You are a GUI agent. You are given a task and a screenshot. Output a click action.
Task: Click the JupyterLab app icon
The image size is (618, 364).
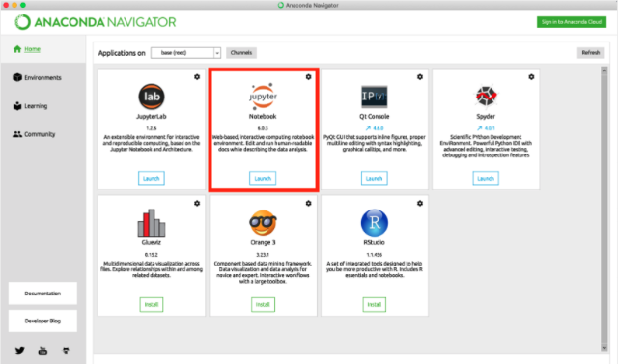point(152,97)
